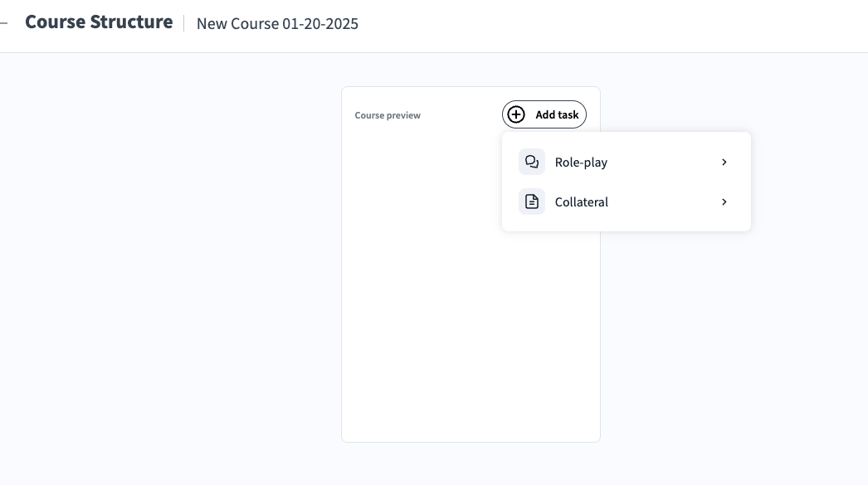The image size is (868, 485).
Task: Click the Collateral document icon
Action: tap(532, 201)
